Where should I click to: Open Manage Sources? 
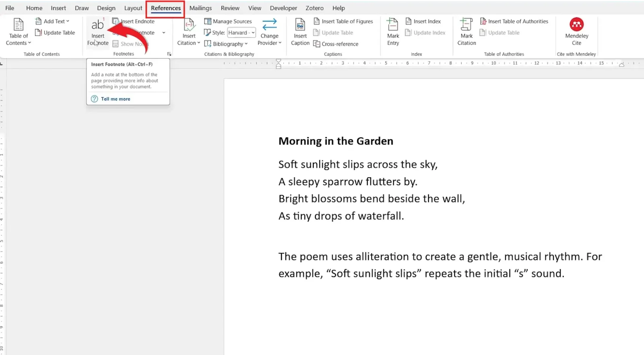228,21
